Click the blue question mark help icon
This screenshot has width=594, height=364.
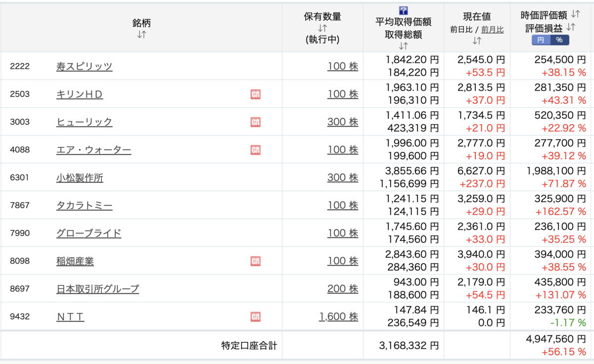[403, 10]
